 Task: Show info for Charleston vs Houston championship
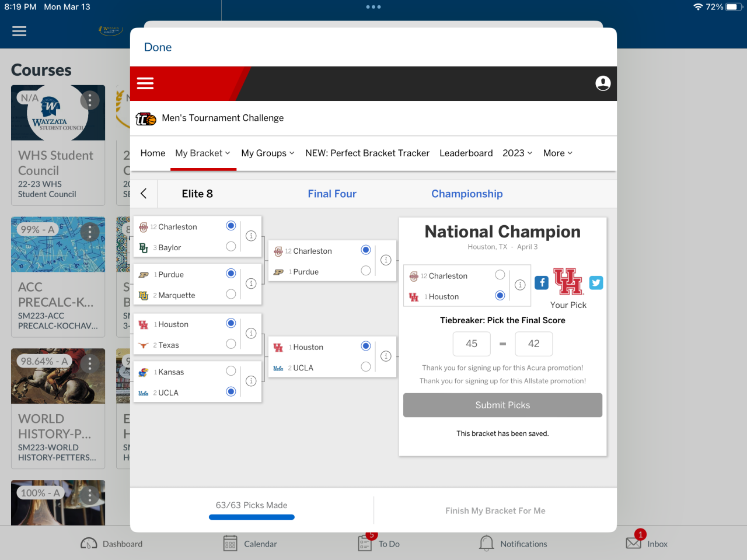520,285
